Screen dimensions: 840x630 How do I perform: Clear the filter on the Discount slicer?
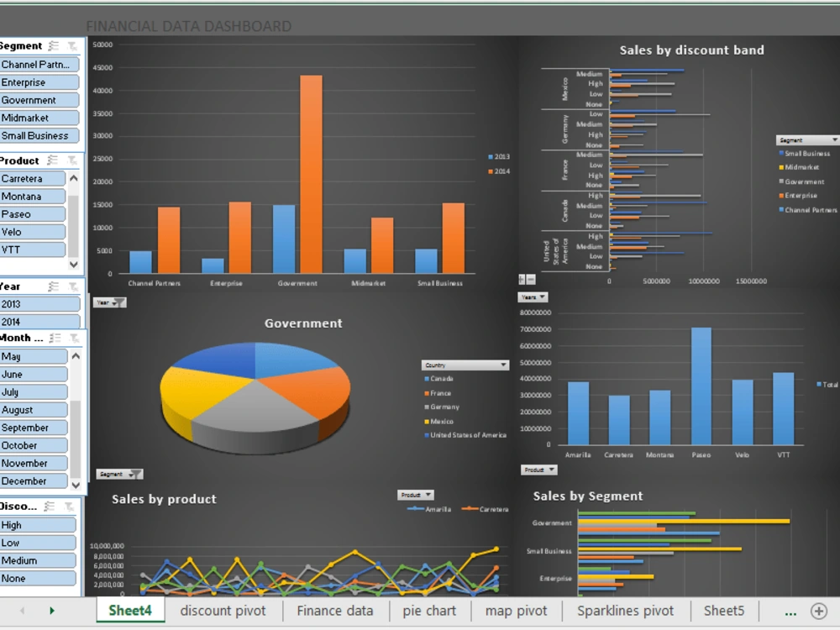coord(69,507)
